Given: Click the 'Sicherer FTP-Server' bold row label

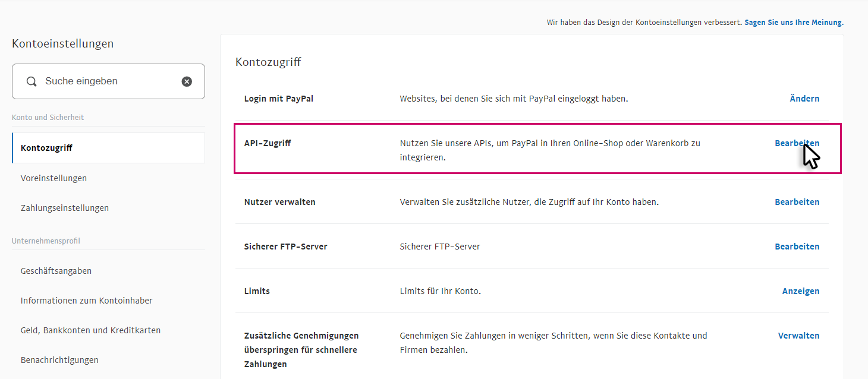Looking at the screenshot, I should 286,247.
